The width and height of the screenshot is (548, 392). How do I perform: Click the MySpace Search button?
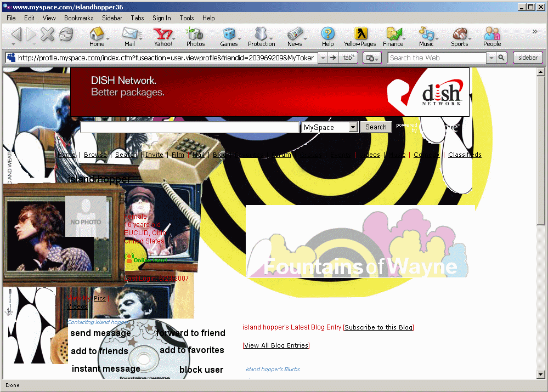tap(376, 127)
